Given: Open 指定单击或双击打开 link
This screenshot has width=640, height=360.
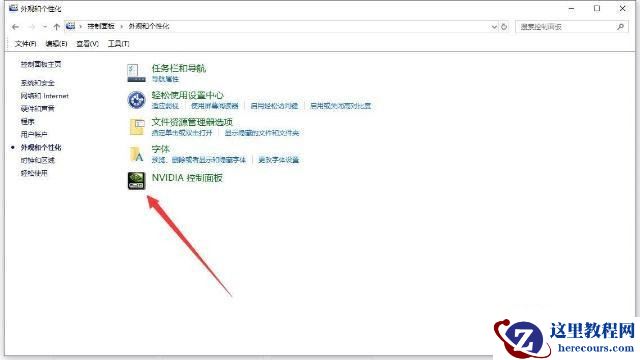Looking at the screenshot, I should [182, 133].
